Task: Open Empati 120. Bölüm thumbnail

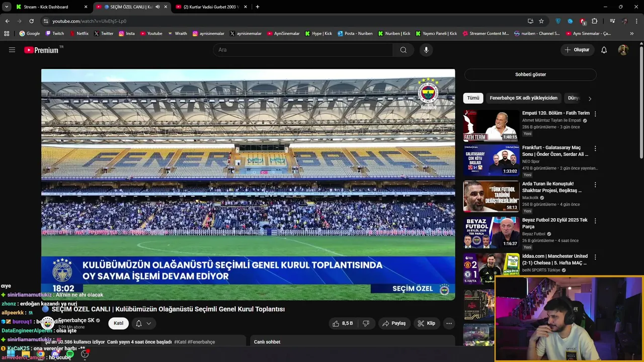Action: [491, 126]
